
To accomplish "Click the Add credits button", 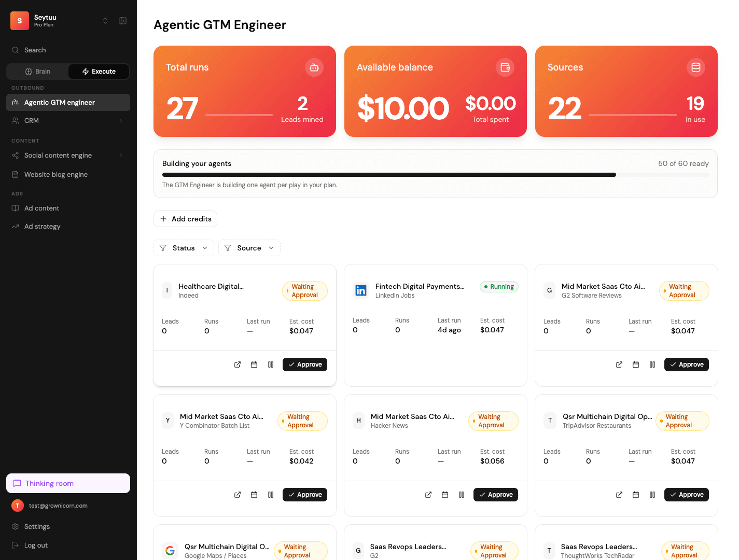I will coord(185,219).
